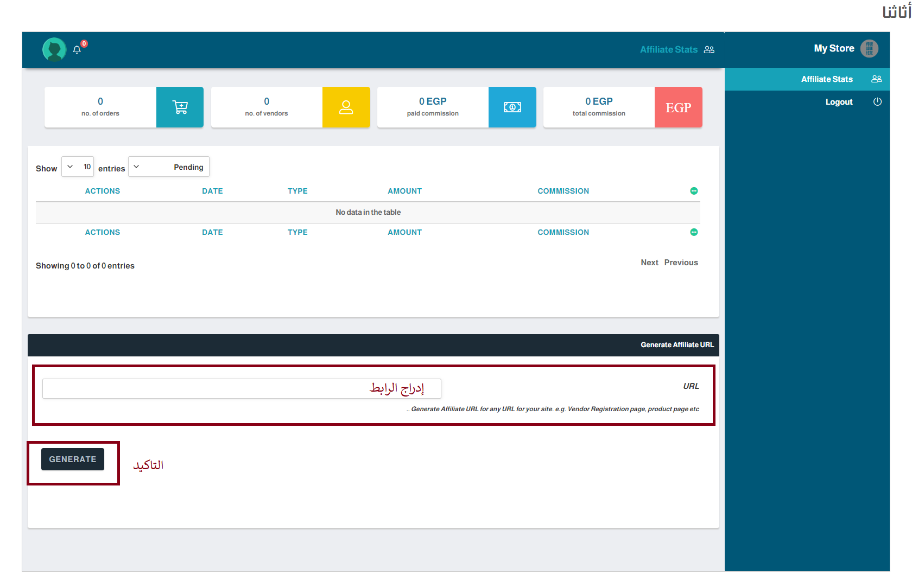Click the paid commission money icon
The height and width of the screenshot is (588, 912).
click(x=512, y=107)
